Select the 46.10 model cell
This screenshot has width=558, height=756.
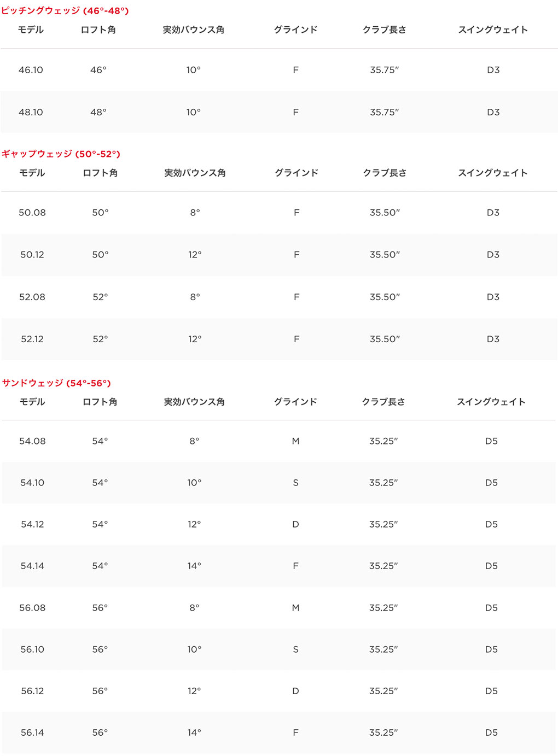tap(31, 70)
